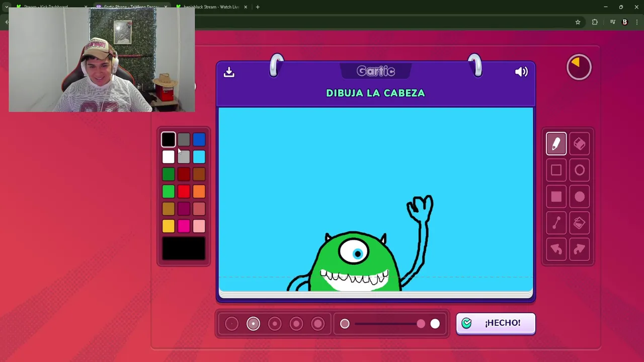644x362 pixels.
Task: Open the browser profile avatar
Action: (625, 22)
